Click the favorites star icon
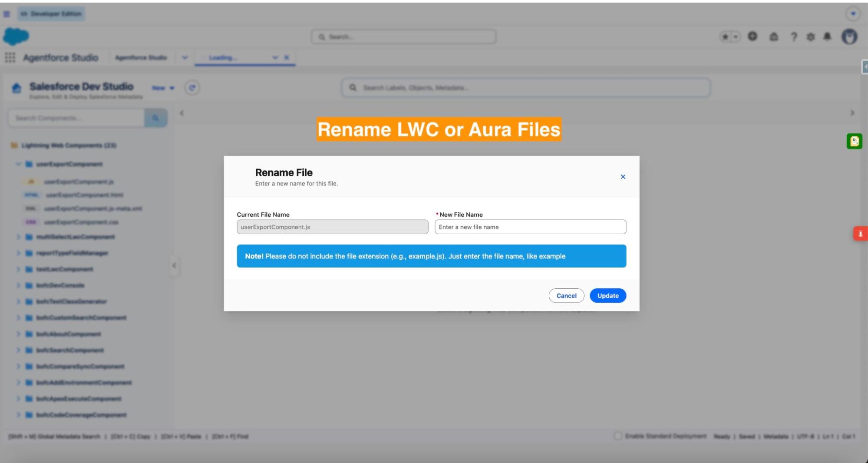The image size is (868, 463). point(725,37)
